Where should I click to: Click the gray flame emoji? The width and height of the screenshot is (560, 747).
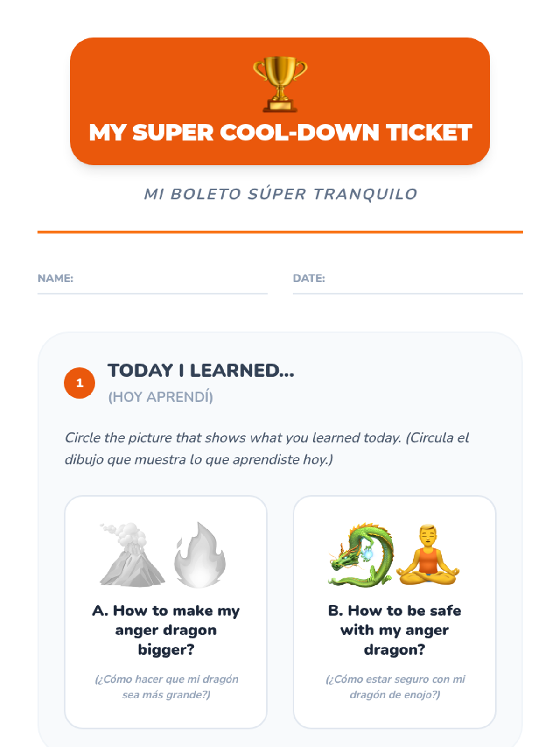pyautogui.click(x=200, y=555)
